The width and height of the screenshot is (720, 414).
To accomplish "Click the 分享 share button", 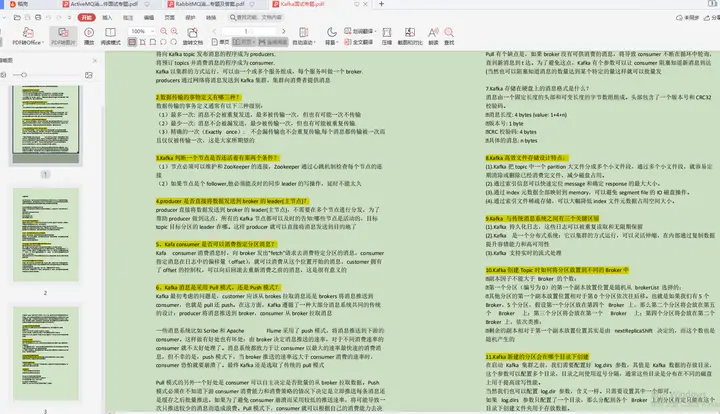I will (712, 17).
